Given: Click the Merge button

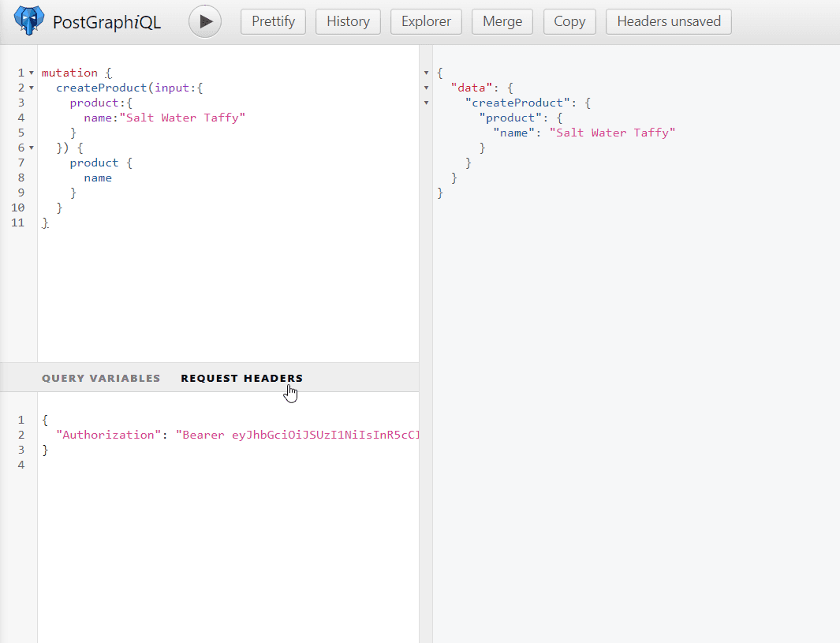Looking at the screenshot, I should pyautogui.click(x=502, y=21).
